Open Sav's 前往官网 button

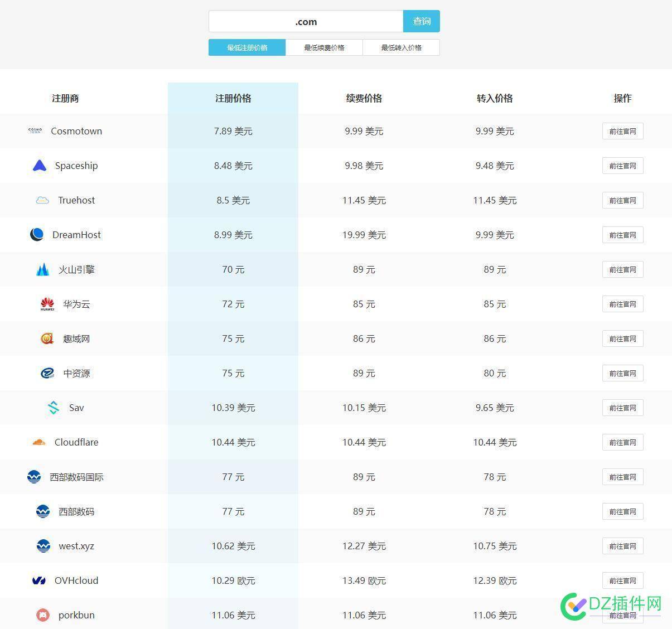tap(622, 408)
